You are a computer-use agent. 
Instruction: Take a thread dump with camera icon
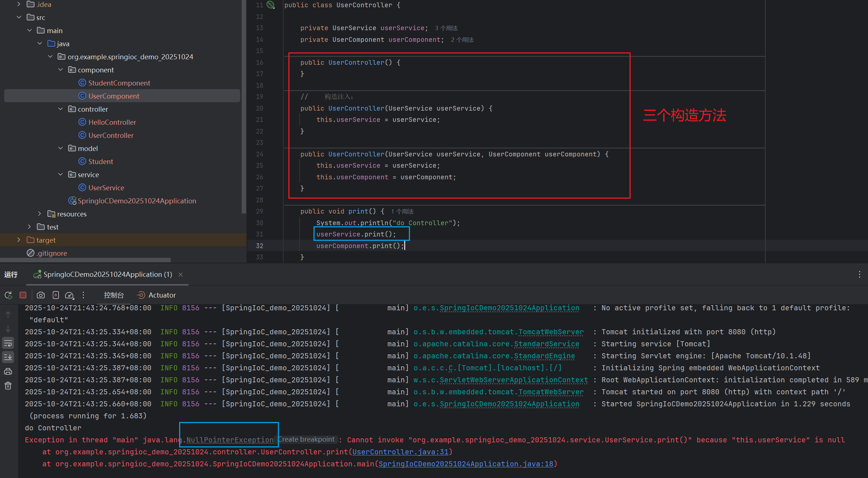41,295
